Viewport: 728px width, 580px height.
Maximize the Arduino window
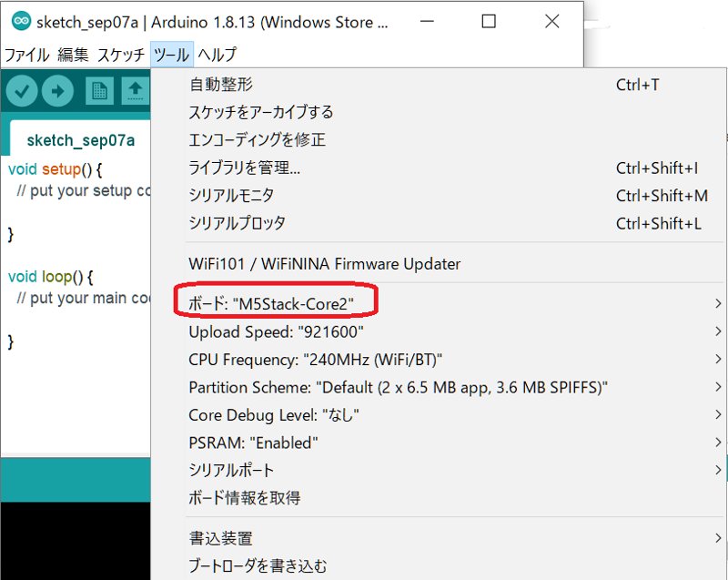pos(489,21)
